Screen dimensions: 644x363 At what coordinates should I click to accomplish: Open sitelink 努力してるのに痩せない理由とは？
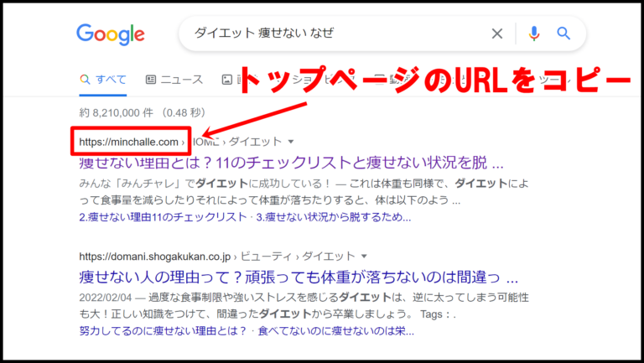click(163, 331)
